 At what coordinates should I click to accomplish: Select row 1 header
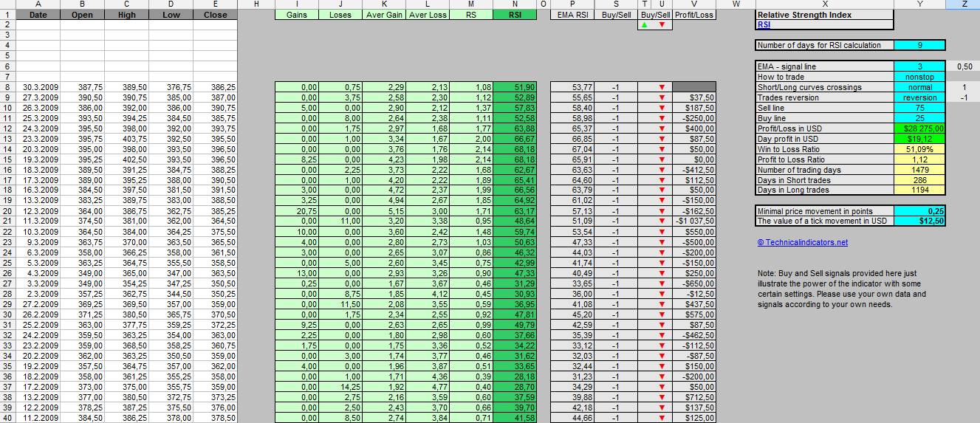[7, 15]
